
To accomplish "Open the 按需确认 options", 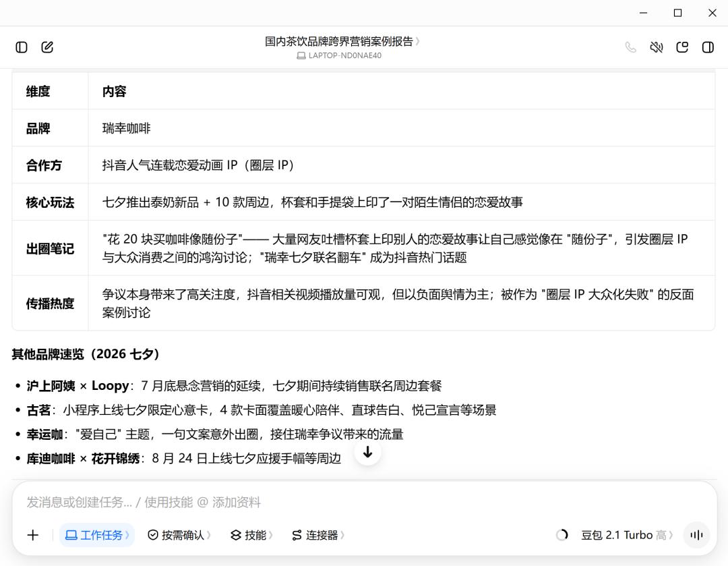I will pyautogui.click(x=179, y=535).
